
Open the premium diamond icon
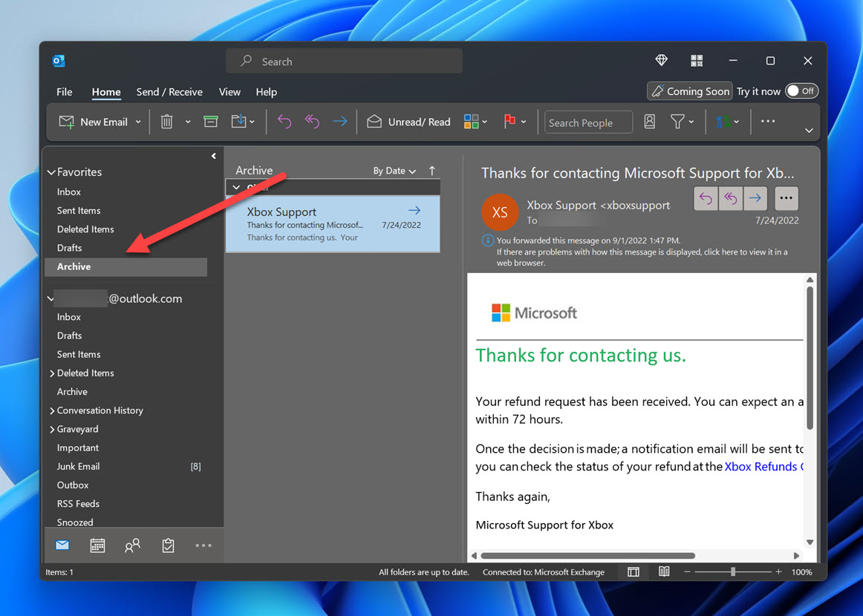pos(662,61)
